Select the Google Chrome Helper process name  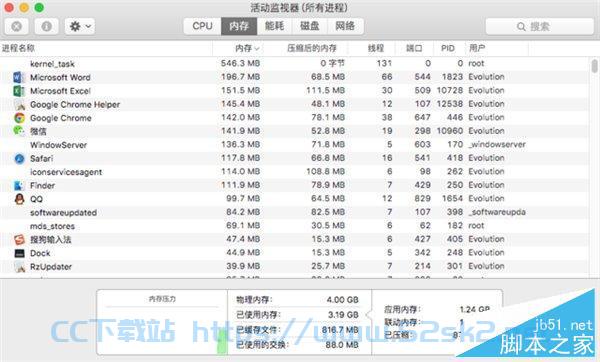point(75,104)
